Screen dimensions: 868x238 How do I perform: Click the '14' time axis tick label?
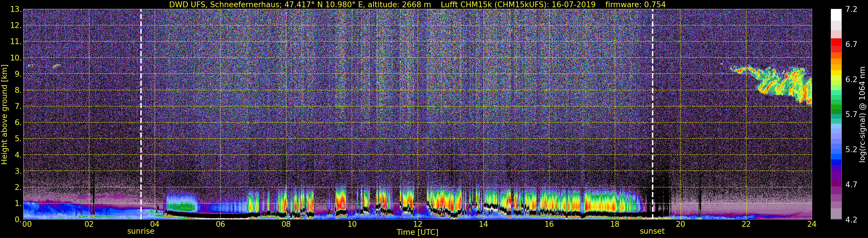pyautogui.click(x=483, y=224)
